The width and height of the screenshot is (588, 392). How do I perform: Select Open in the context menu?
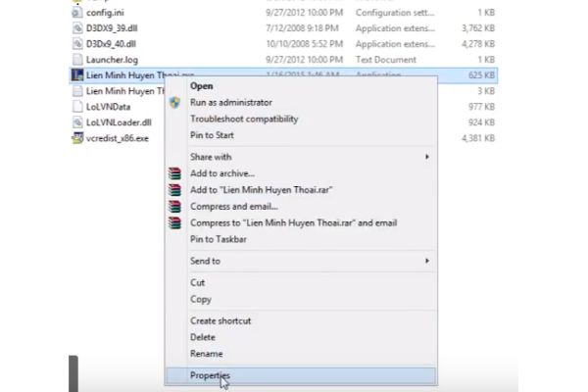point(201,86)
